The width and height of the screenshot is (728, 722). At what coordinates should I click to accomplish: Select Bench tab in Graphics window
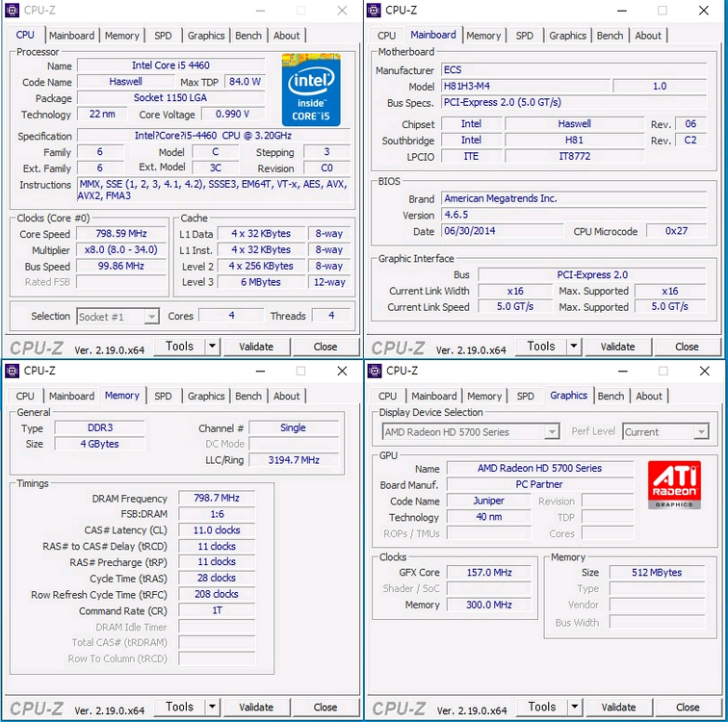pyautogui.click(x=611, y=397)
